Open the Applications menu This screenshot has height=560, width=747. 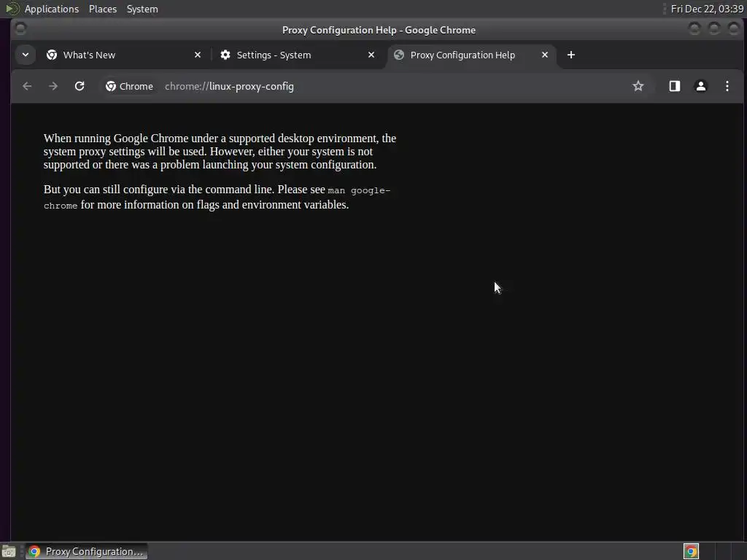pos(52,9)
